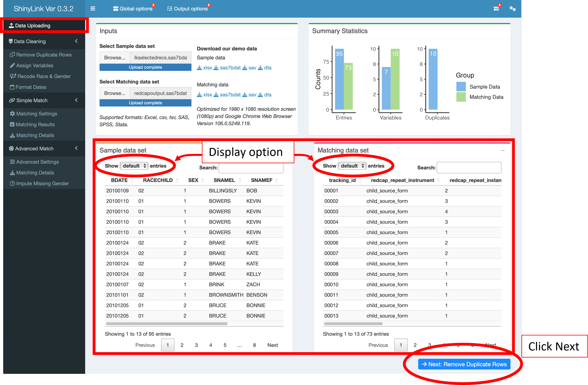588x385 pixels.
Task: Open the notifications server icon with badge 4
Action: (x=496, y=9)
